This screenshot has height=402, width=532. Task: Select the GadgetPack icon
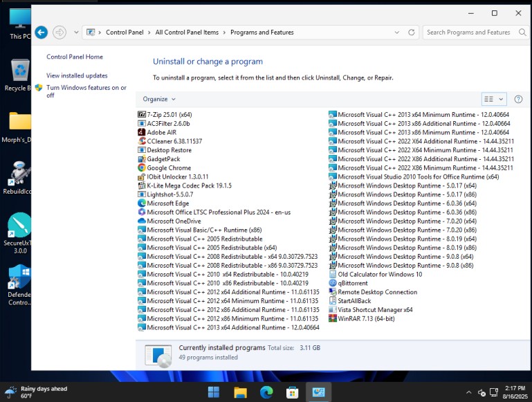tap(142, 158)
